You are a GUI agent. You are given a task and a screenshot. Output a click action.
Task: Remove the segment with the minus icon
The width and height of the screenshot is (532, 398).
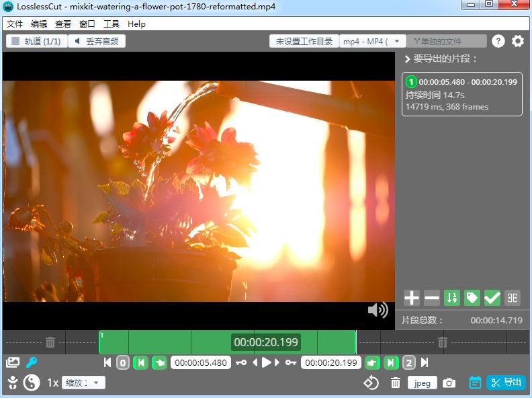[432, 298]
